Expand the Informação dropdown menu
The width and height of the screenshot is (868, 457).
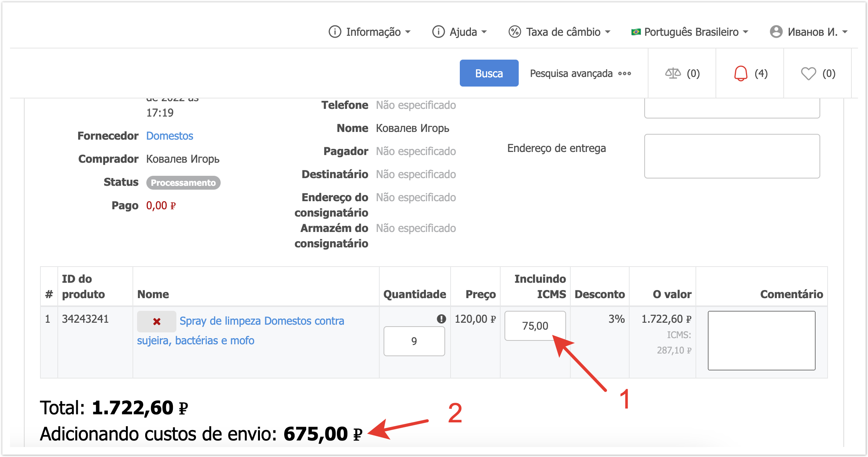pyautogui.click(x=369, y=32)
